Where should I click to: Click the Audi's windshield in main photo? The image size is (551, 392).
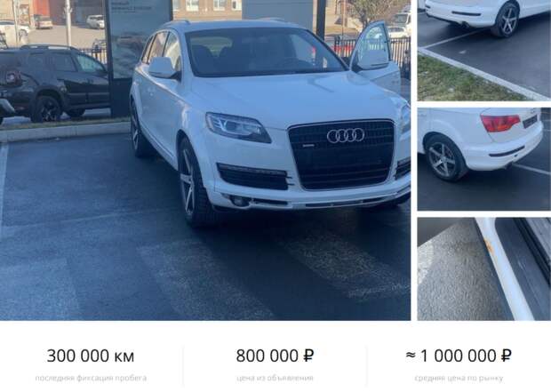(264, 52)
